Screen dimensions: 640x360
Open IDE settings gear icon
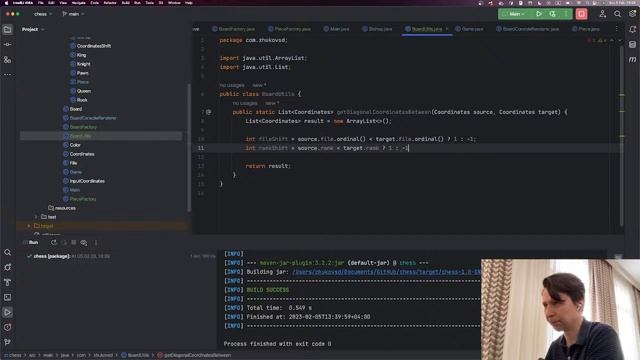pyautogui.click(x=632, y=14)
